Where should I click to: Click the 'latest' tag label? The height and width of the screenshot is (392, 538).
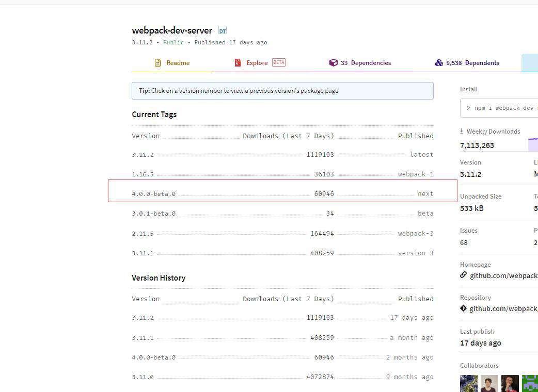pyautogui.click(x=422, y=155)
